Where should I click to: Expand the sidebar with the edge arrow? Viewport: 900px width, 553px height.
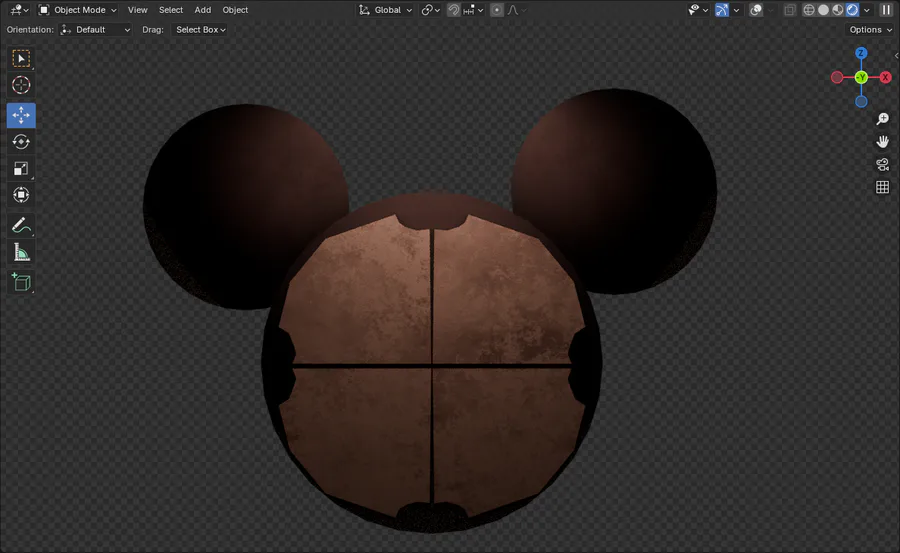point(896,56)
